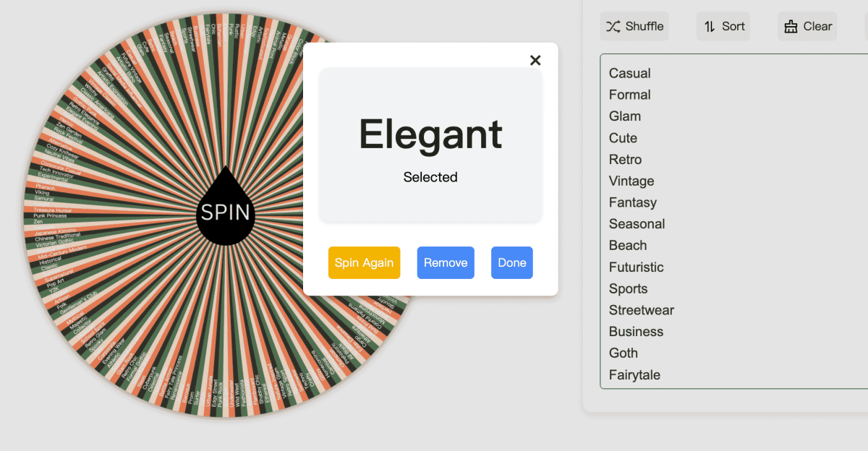Screen dimensions: 868x451
Task: Select "Fairytale" at the list bottom
Action: (x=635, y=374)
